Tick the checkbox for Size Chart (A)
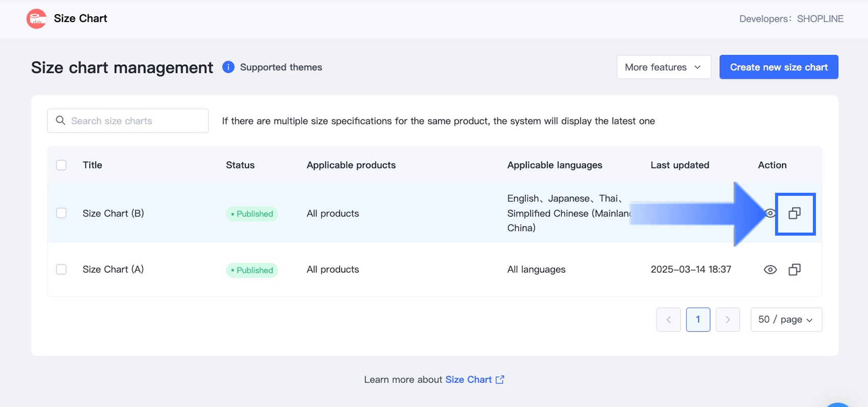 pos(61,269)
